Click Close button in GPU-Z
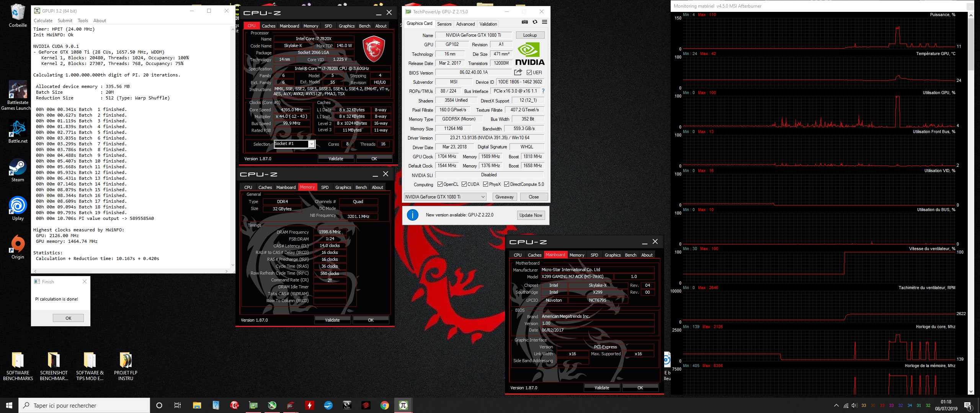The height and width of the screenshot is (413, 980). [x=533, y=197]
